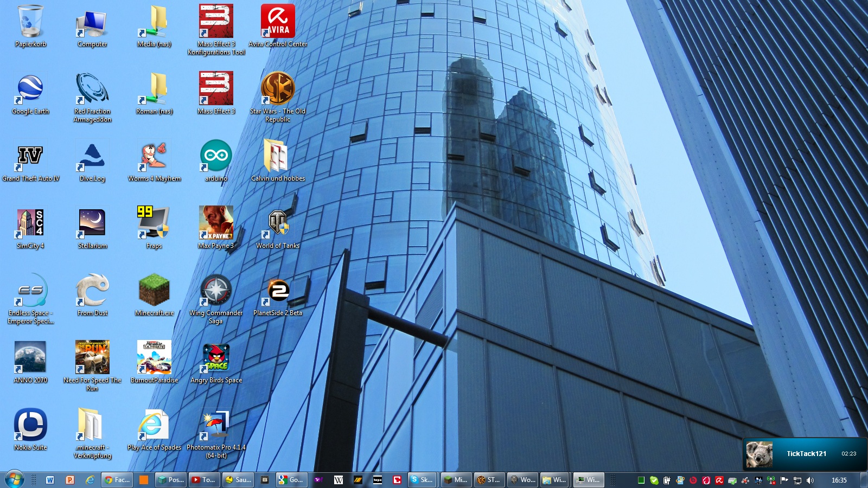Click the volume speaker tray icon

point(810,480)
